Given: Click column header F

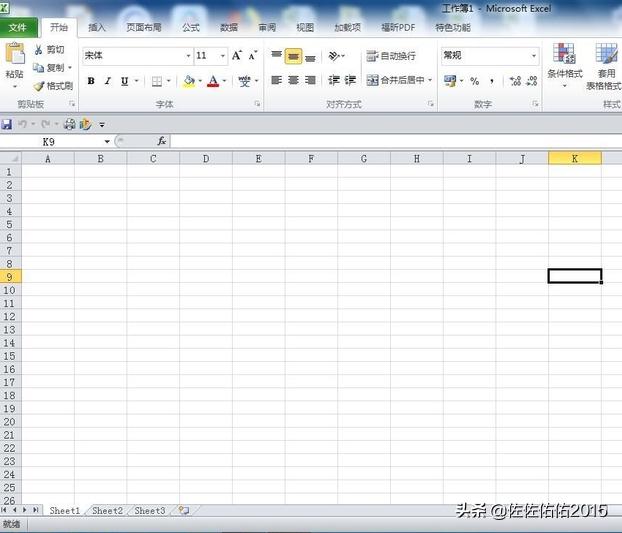Looking at the screenshot, I should 311,158.
